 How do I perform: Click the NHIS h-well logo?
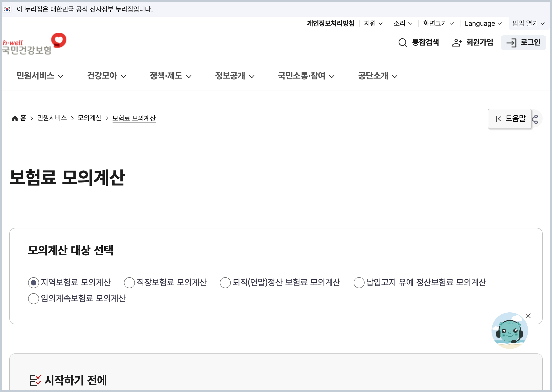[34, 44]
